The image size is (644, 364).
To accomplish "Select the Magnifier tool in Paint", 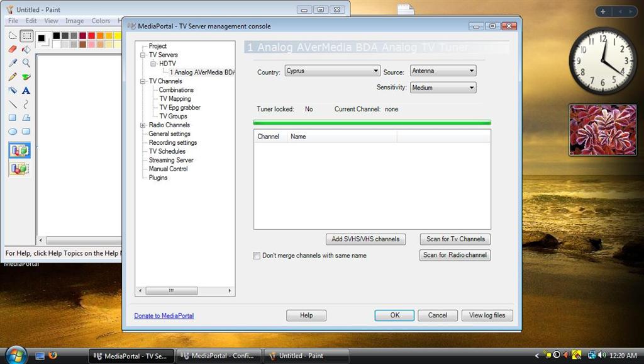I will [26, 63].
